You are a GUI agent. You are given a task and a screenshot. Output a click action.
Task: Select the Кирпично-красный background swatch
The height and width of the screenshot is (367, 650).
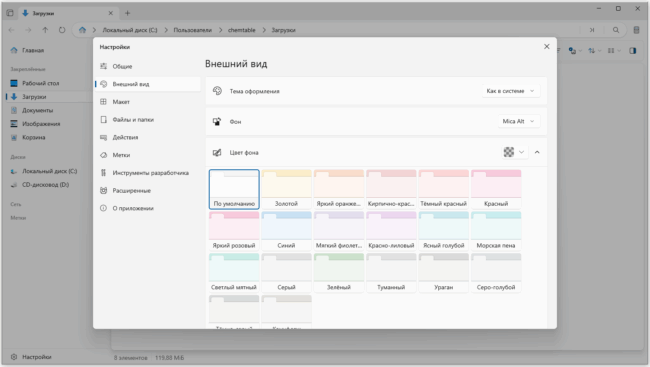coord(391,189)
